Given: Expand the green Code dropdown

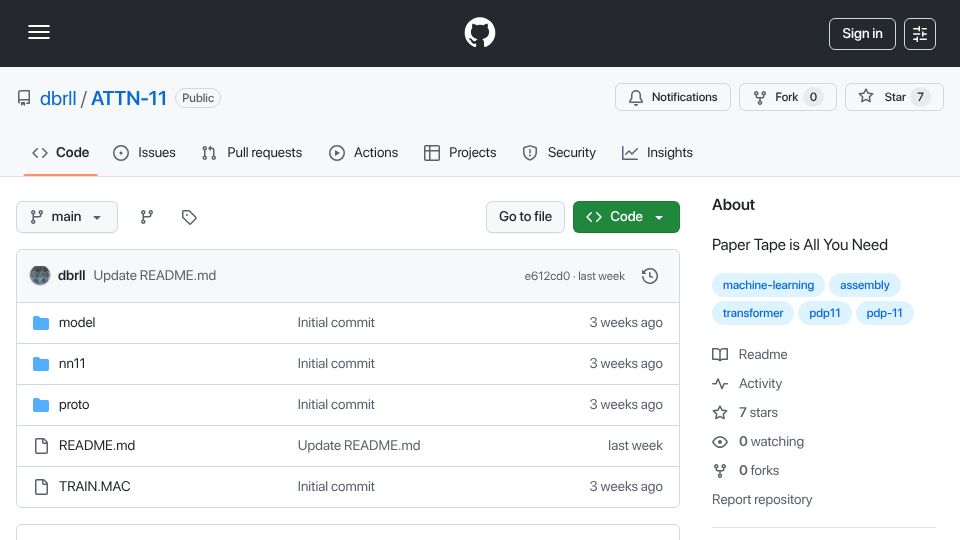Looking at the screenshot, I should (x=626, y=217).
